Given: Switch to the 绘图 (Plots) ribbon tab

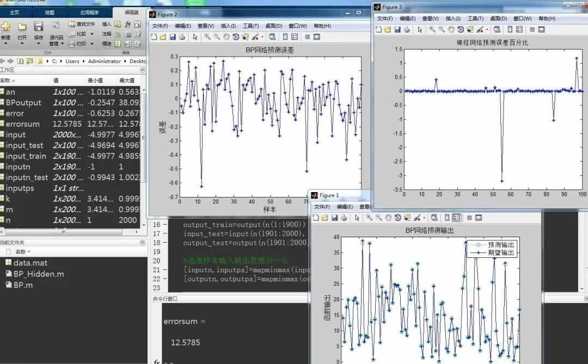Looking at the screenshot, I should click(49, 12).
